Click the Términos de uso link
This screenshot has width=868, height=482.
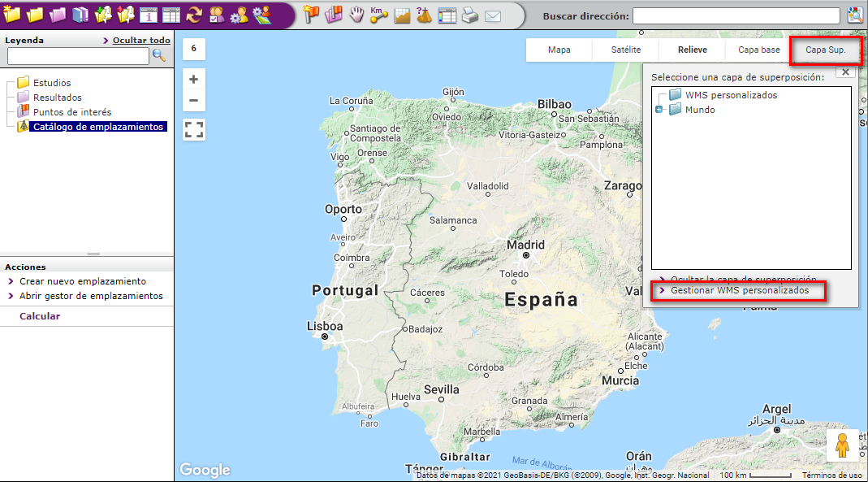(832, 475)
